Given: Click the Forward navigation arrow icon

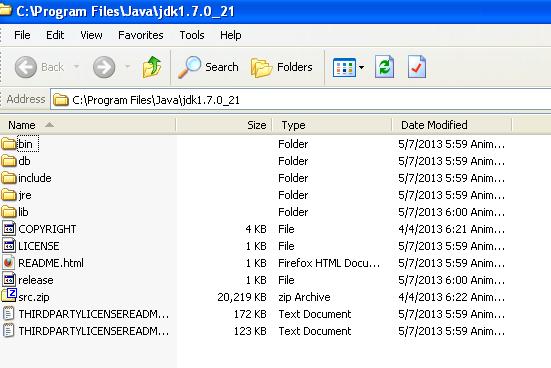Looking at the screenshot, I should [x=104, y=67].
